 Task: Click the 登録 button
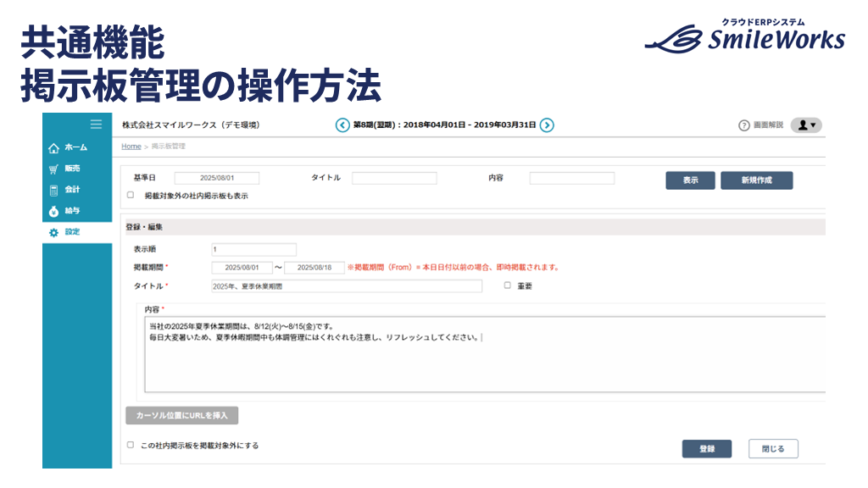tap(707, 449)
